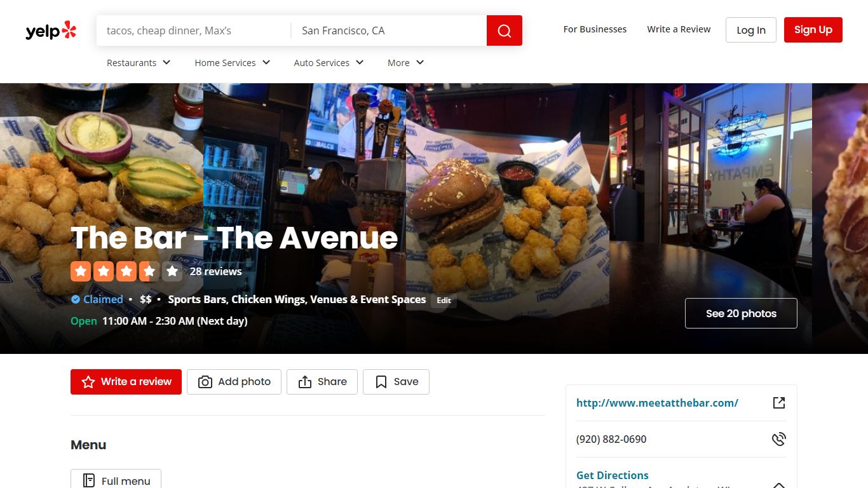Click the (920) 882-0690 phone number

[611, 439]
